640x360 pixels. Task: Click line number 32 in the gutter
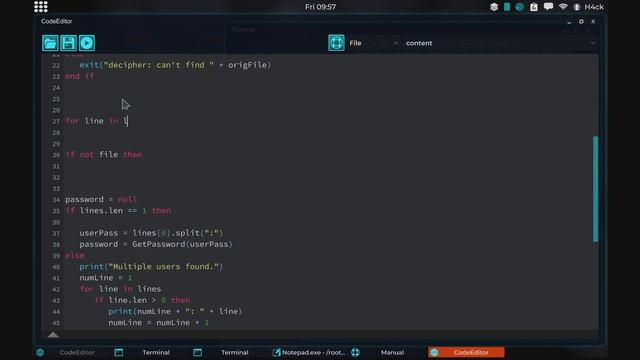tap(56, 178)
